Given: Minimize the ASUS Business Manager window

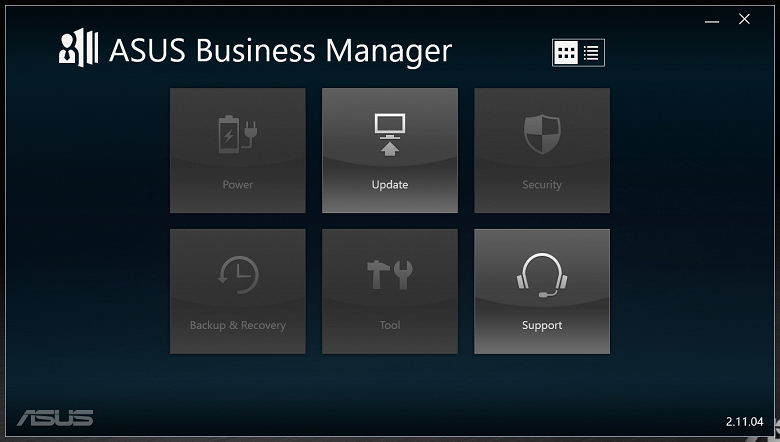Looking at the screenshot, I should [712, 20].
